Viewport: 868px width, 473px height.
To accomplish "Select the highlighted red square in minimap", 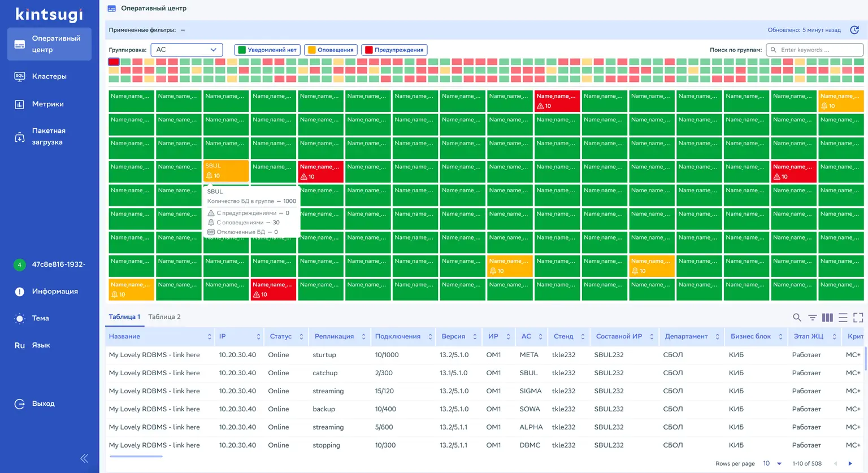I will pos(114,62).
